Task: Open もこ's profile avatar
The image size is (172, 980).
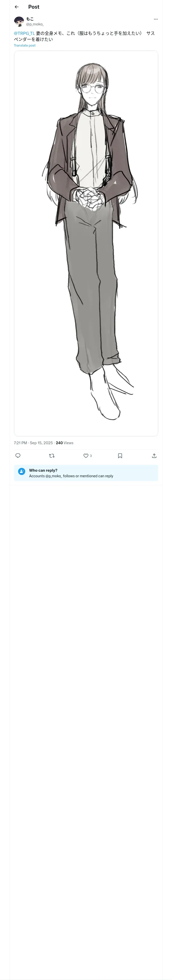Action: [19, 21]
